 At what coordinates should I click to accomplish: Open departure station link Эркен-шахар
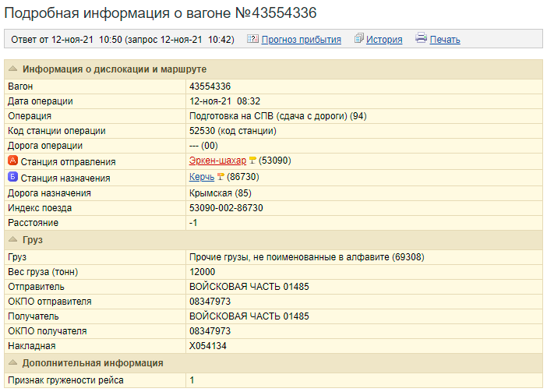coord(217,161)
